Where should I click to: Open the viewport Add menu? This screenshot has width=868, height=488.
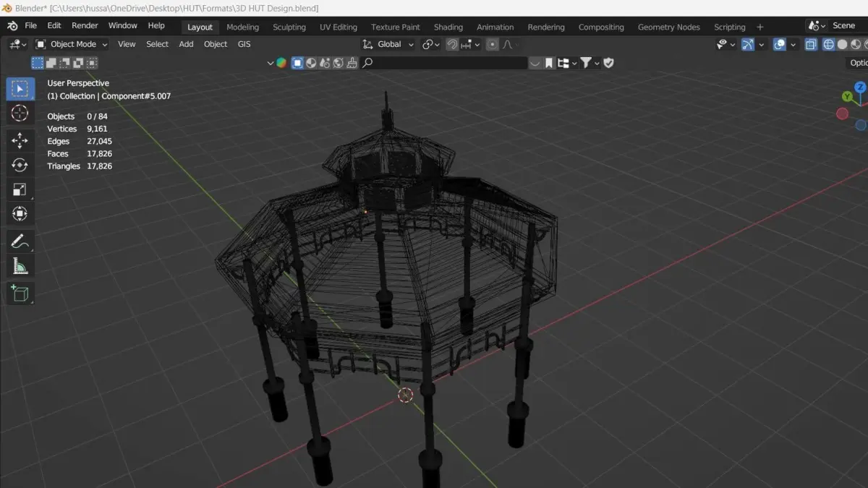[186, 44]
